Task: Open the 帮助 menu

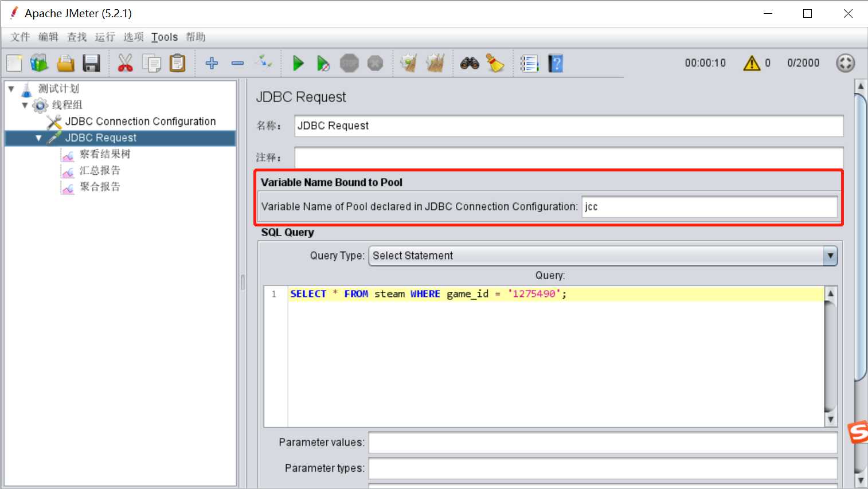Action: 196,37
